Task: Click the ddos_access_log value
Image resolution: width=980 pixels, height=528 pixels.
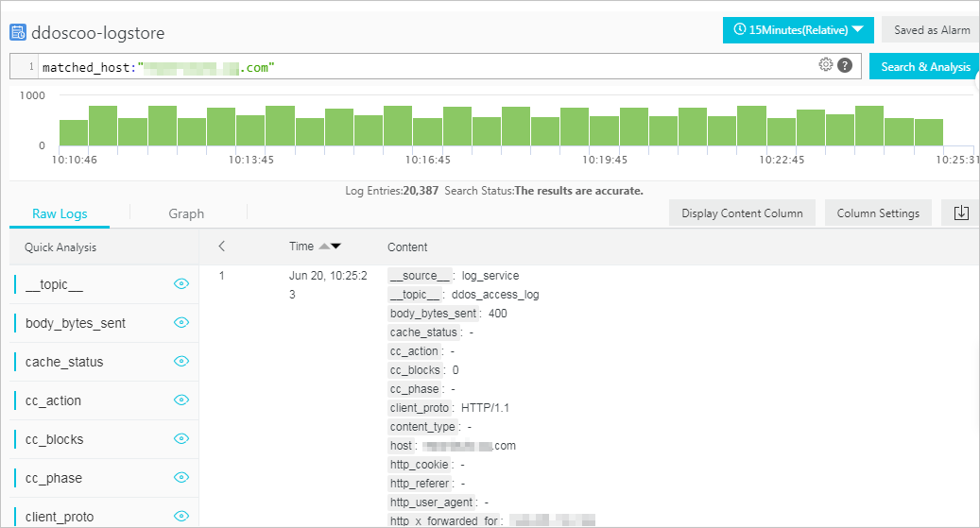Action: point(495,295)
